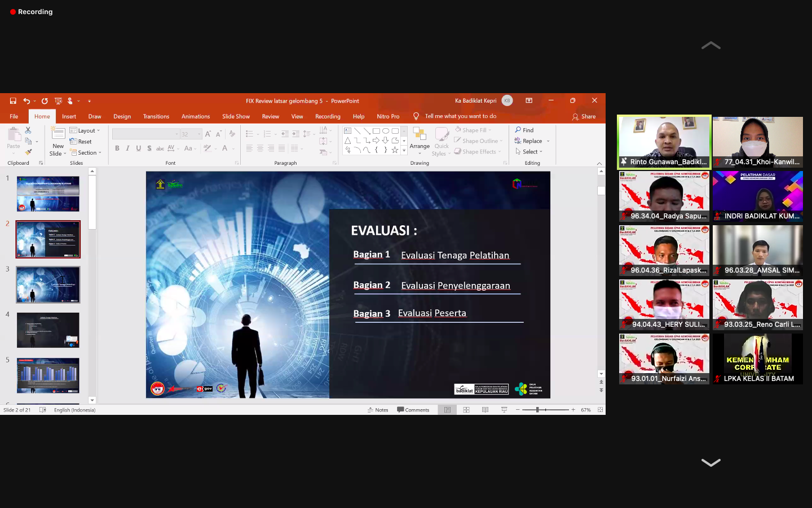Image resolution: width=812 pixels, height=508 pixels.
Task: Open the Section dropdown
Action: 86,153
